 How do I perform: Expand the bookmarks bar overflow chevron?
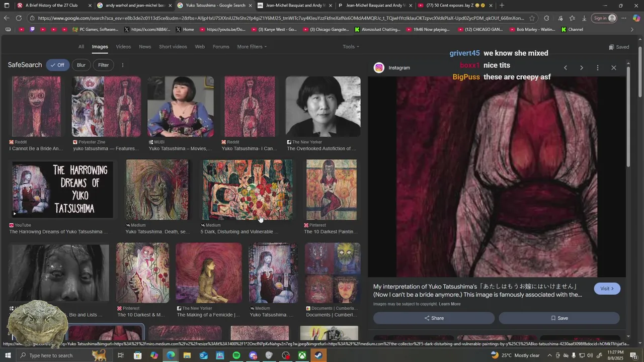point(632,29)
